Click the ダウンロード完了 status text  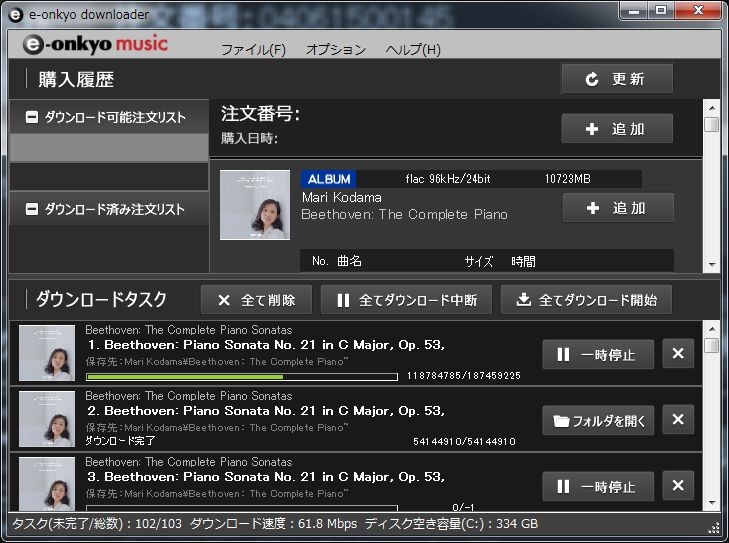click(x=120, y=441)
